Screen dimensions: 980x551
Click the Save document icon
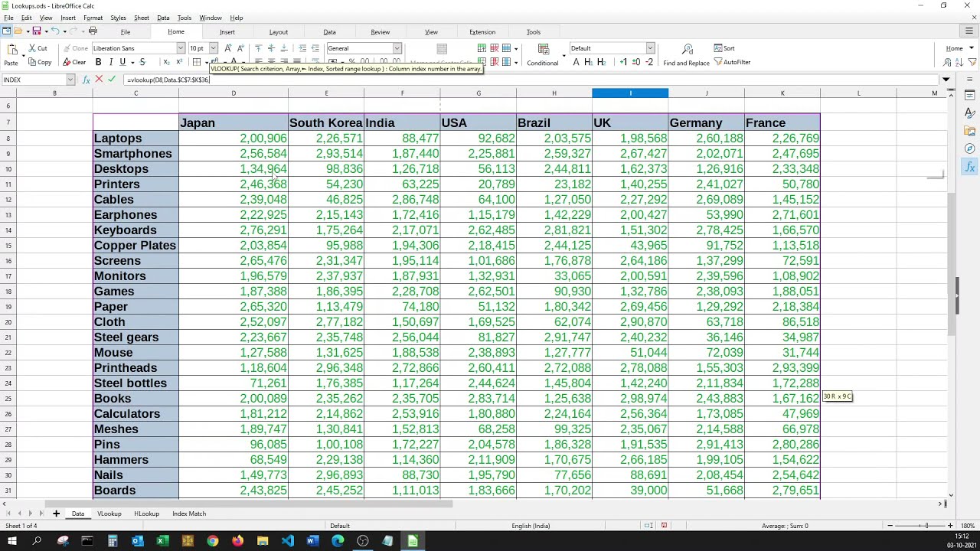(36, 31)
